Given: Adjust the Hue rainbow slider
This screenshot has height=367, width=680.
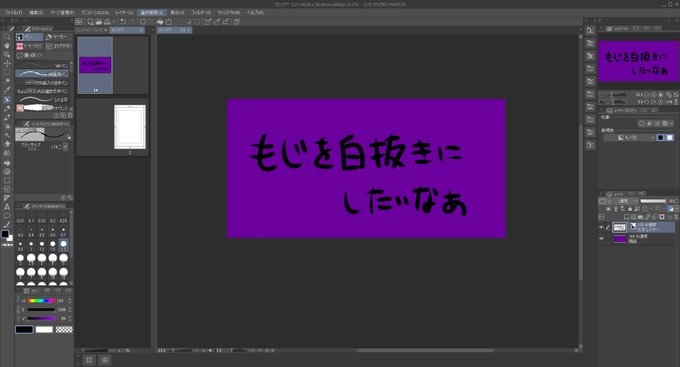Looking at the screenshot, I should coord(41,301).
